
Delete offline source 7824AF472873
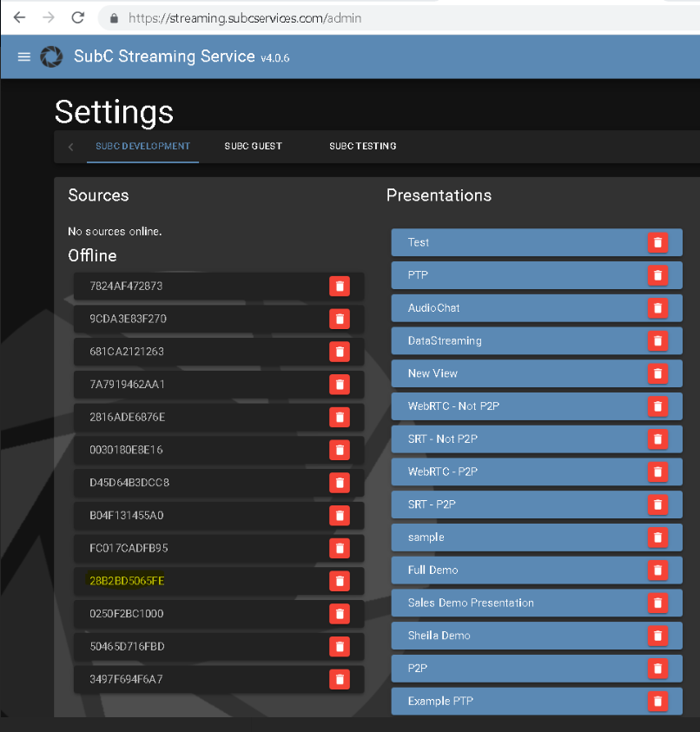340,286
